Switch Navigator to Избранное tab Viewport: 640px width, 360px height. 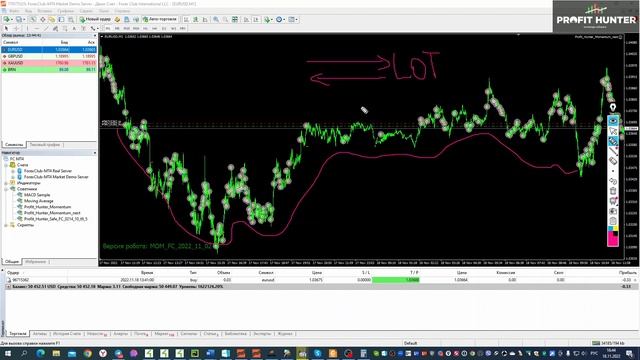click(x=35, y=262)
